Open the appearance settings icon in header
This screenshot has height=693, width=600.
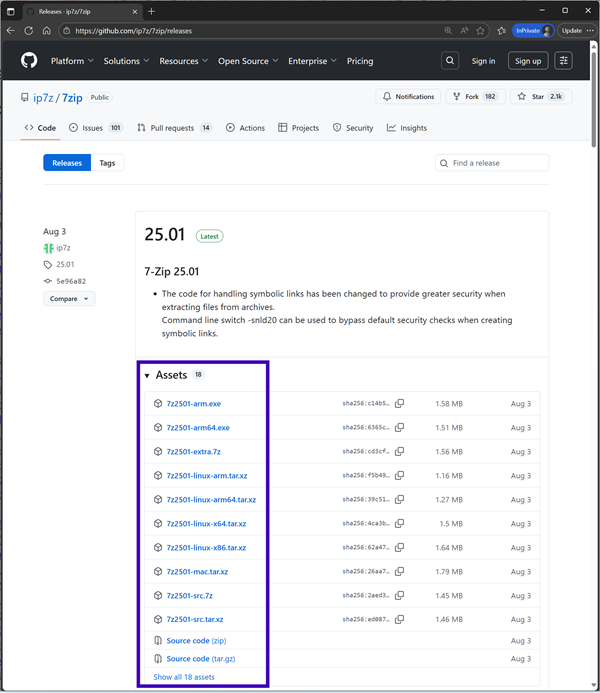[564, 61]
